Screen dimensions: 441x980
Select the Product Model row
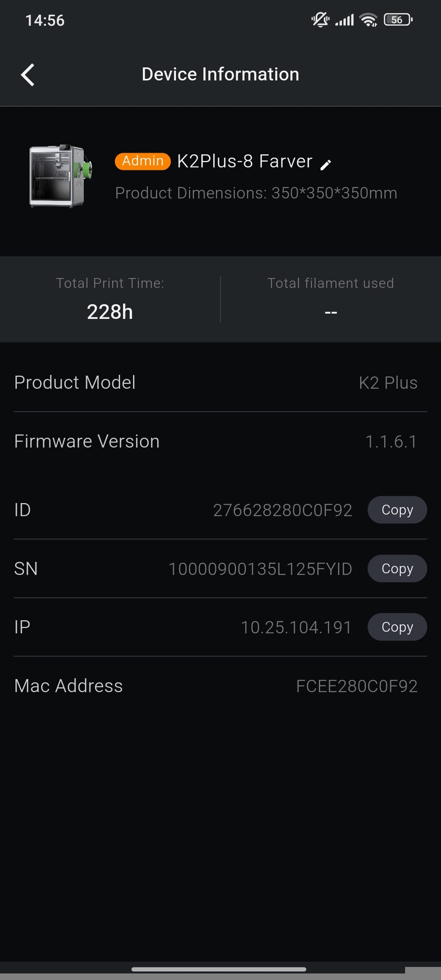tap(220, 383)
